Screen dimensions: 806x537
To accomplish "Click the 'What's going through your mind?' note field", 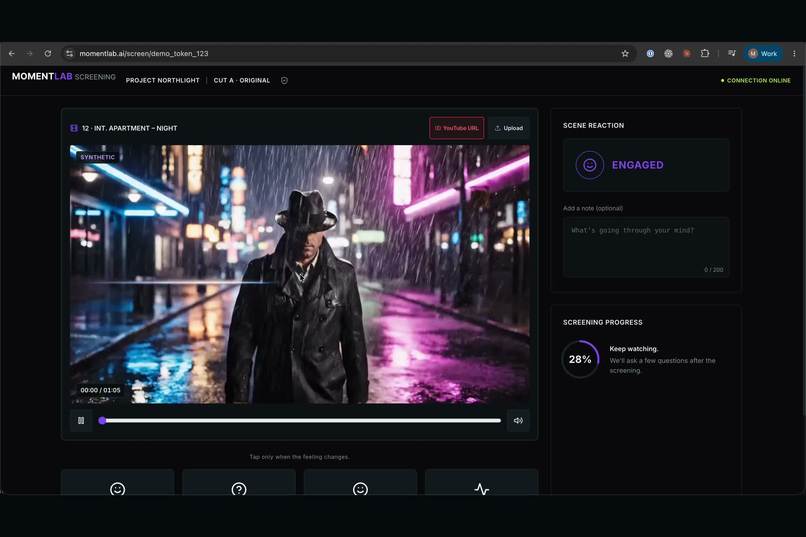I will pyautogui.click(x=646, y=247).
